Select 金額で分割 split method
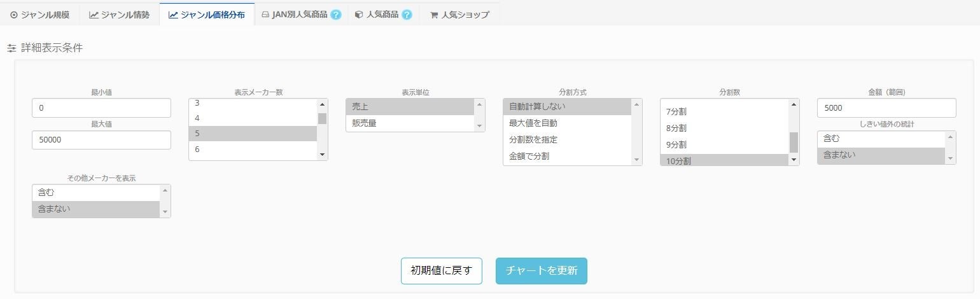The height and width of the screenshot is (299, 980). tap(566, 156)
